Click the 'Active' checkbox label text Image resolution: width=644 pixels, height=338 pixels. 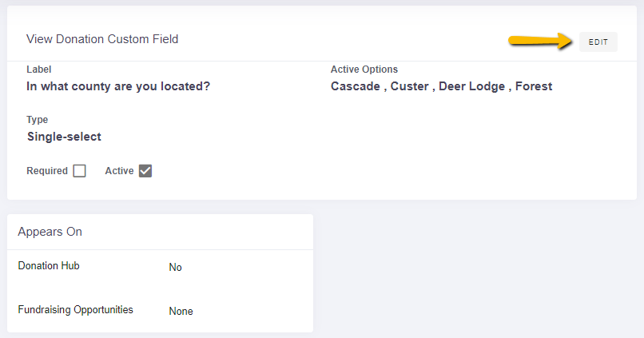(120, 171)
